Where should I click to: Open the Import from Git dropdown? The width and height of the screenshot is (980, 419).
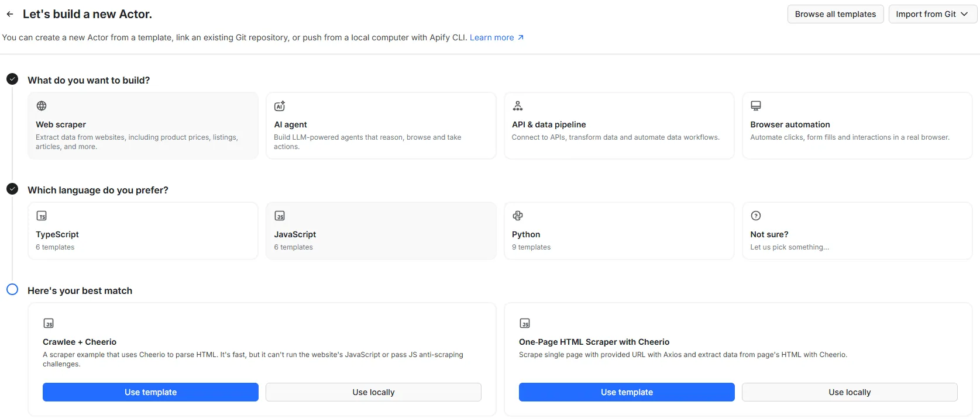pos(933,14)
